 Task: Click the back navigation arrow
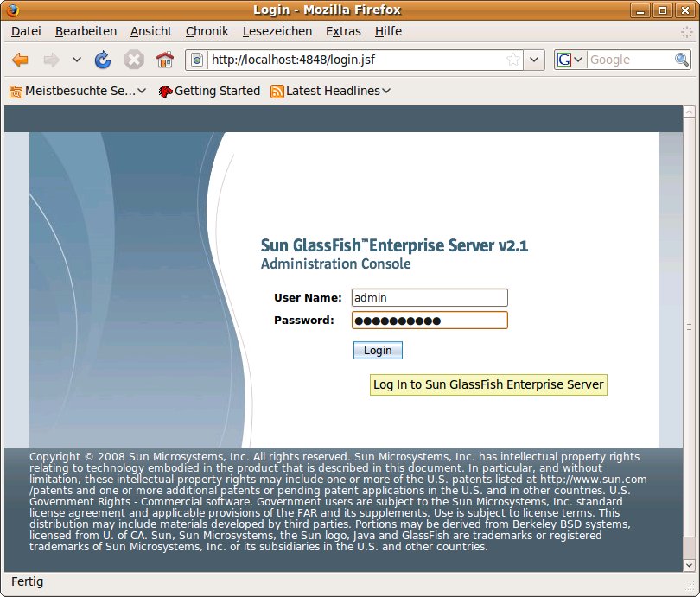pos(20,60)
